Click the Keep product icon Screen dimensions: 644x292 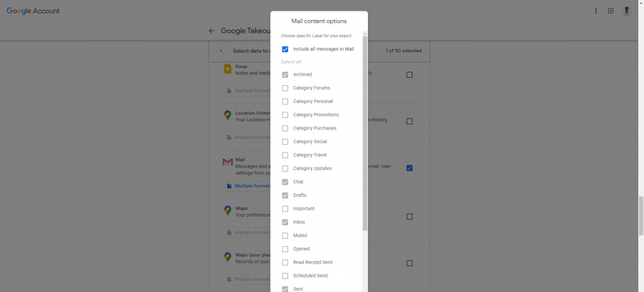pyautogui.click(x=228, y=69)
